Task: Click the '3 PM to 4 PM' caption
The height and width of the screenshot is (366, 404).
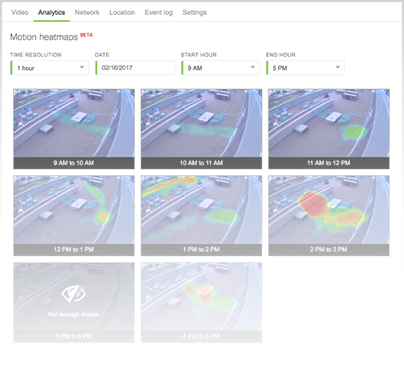Action: click(74, 336)
